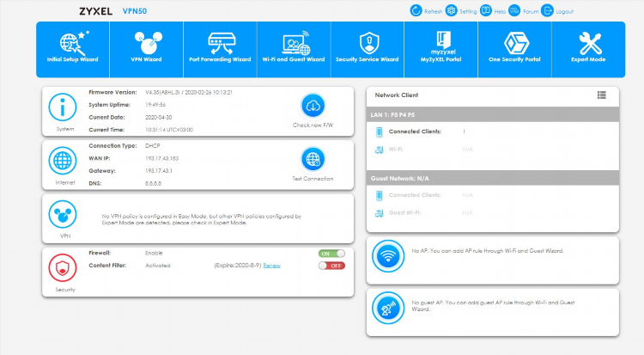
Task: Click the No AP message text
Action: click(488, 250)
